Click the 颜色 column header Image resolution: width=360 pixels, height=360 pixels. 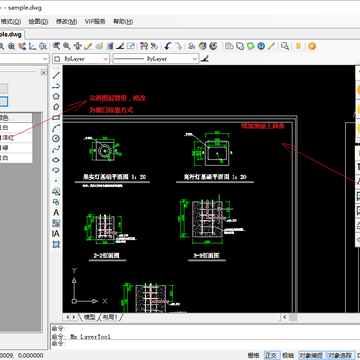(x=16, y=118)
